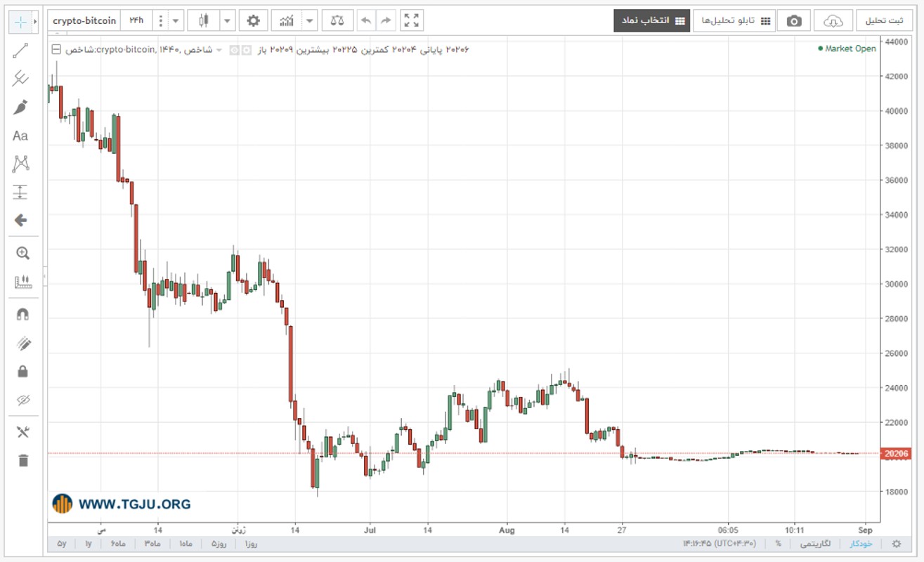Click the candlestick chart style icon

click(204, 21)
